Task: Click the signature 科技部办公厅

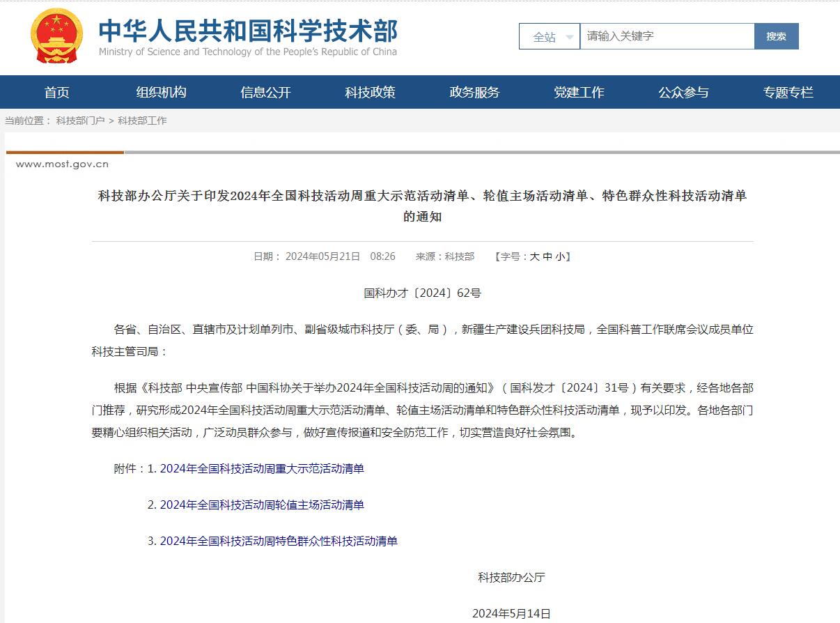Action: 511,577
